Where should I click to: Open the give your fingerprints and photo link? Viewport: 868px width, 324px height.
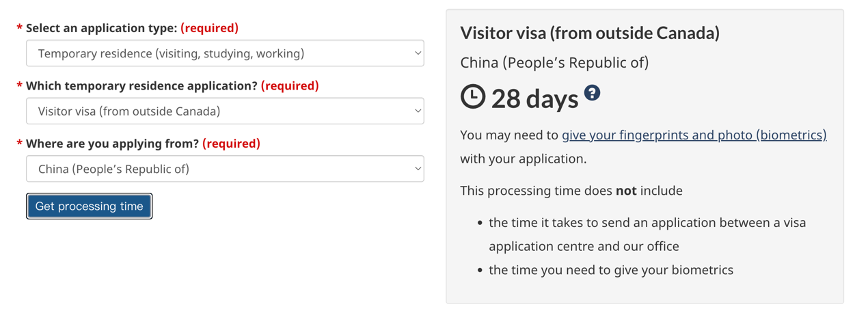[694, 135]
